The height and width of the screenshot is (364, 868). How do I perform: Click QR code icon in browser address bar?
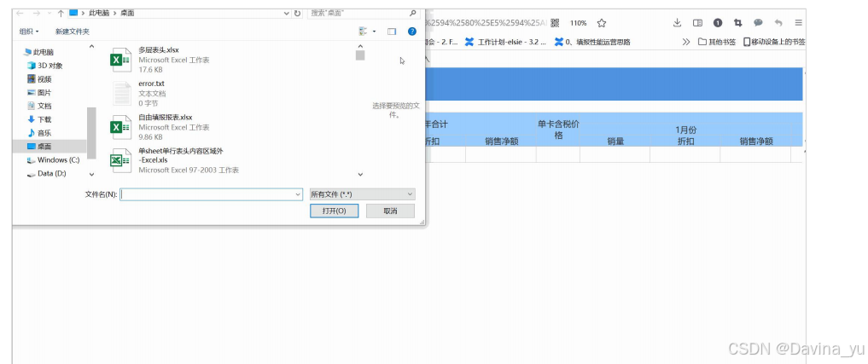(556, 23)
